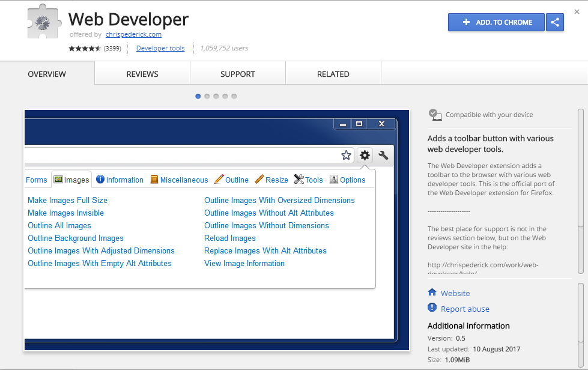The image size is (588, 370).
Task: Close the extension details overlay
Action: click(x=577, y=11)
